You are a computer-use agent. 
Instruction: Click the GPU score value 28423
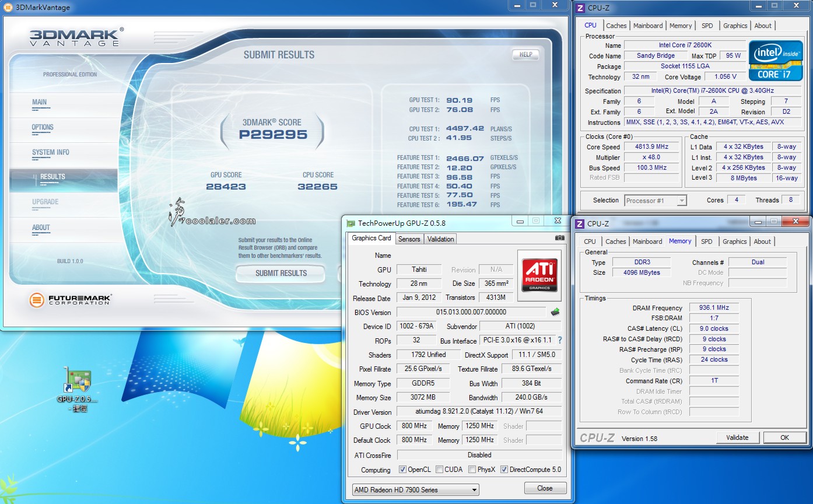(x=226, y=187)
